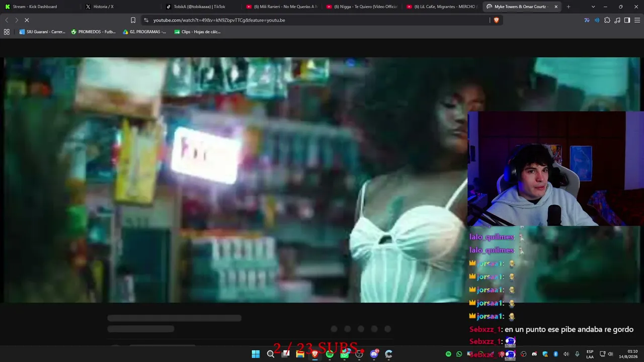Open the translate extension icon
644x362 pixels.
pyautogui.click(x=587, y=20)
